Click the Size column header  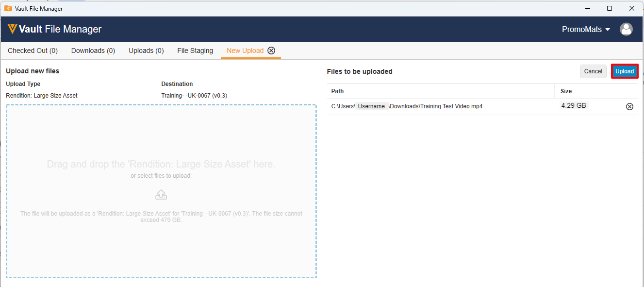point(566,91)
